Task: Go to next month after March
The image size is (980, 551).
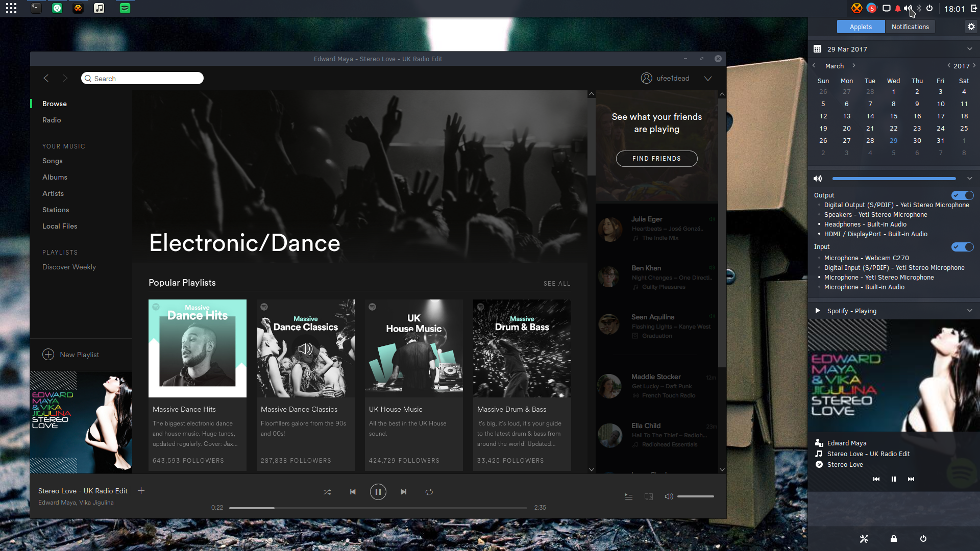Action: (x=853, y=66)
